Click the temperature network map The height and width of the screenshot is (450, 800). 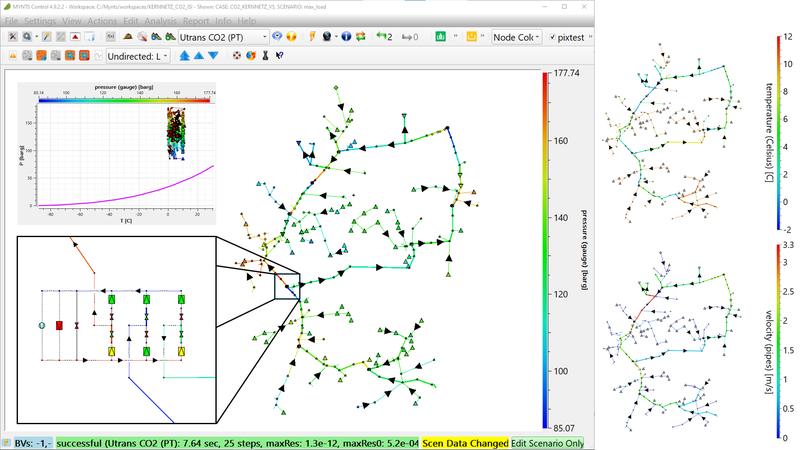coord(671,134)
